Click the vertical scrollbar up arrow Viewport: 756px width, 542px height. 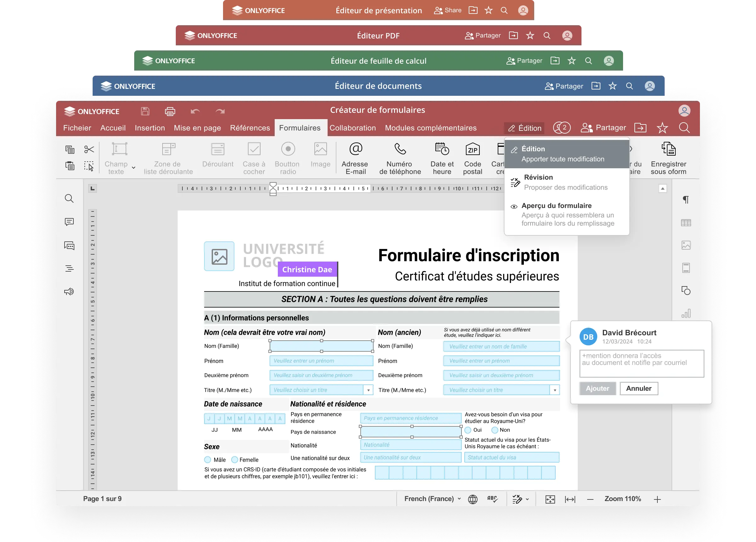663,188
